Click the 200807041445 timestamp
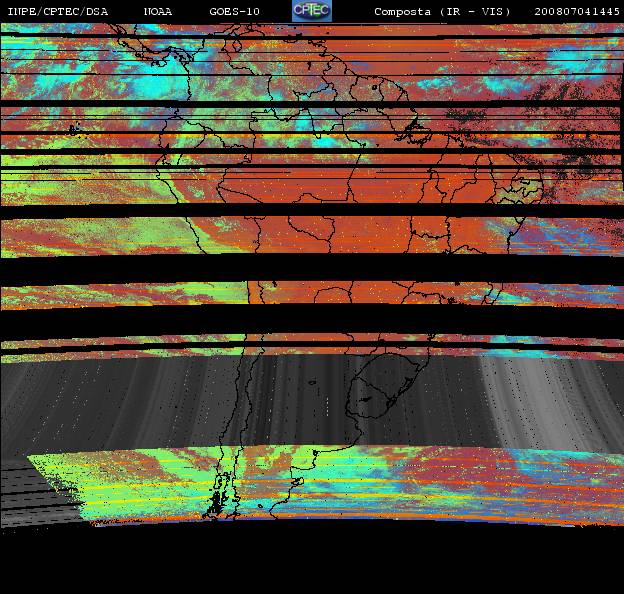624x594 pixels. [x=577, y=12]
